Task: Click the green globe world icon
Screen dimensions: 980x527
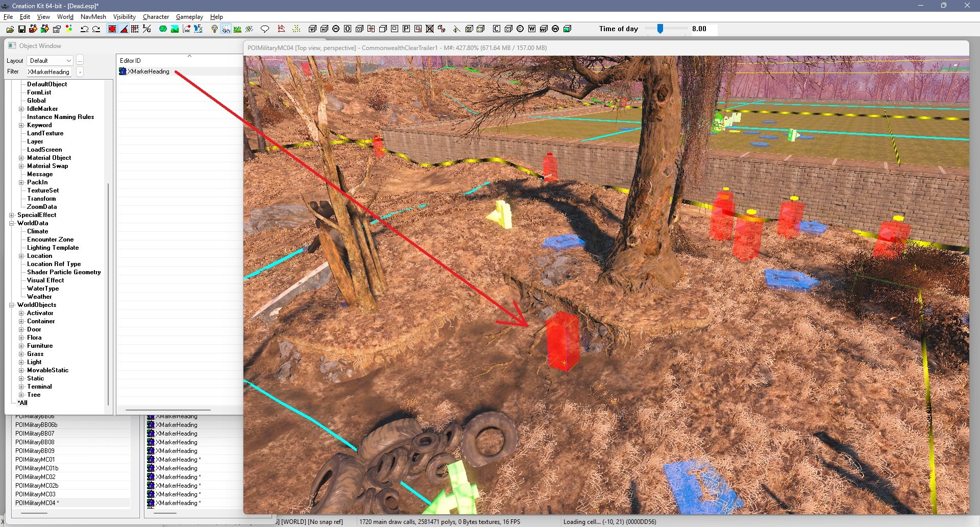Action: point(163,29)
